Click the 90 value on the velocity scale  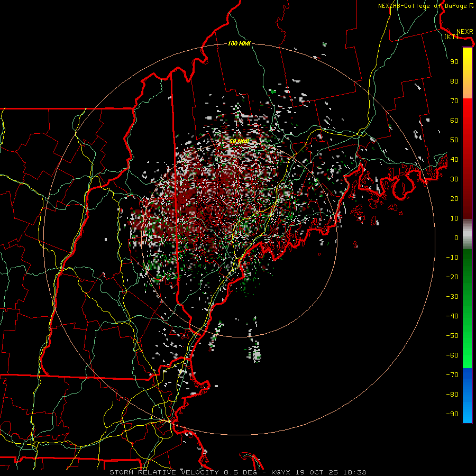[454, 62]
